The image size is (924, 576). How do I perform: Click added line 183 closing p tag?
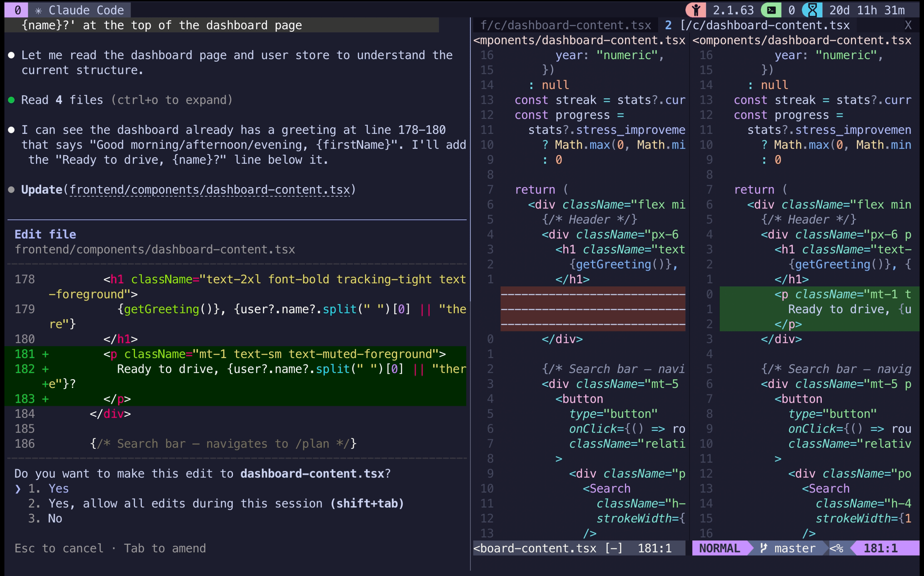[235, 398]
